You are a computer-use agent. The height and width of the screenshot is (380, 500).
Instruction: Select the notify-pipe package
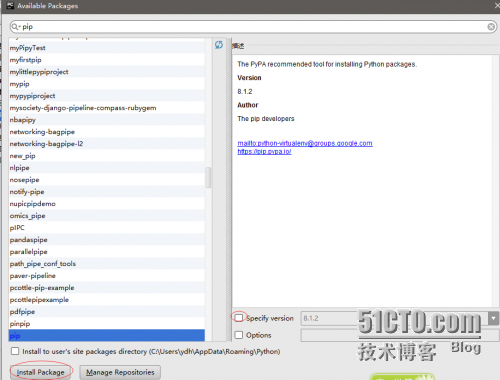[107, 192]
